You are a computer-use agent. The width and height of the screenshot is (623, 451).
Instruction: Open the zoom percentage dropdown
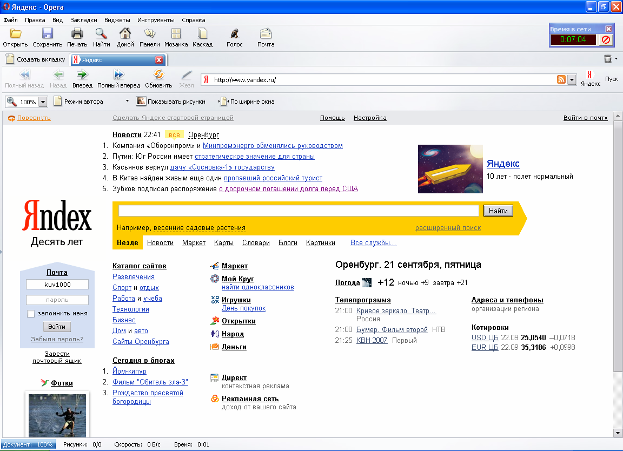click(x=43, y=102)
